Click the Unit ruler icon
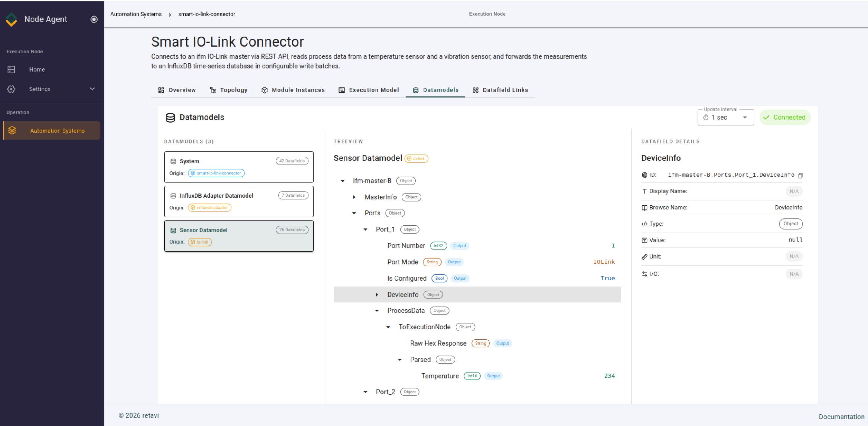This screenshot has width=868, height=426. [644, 257]
